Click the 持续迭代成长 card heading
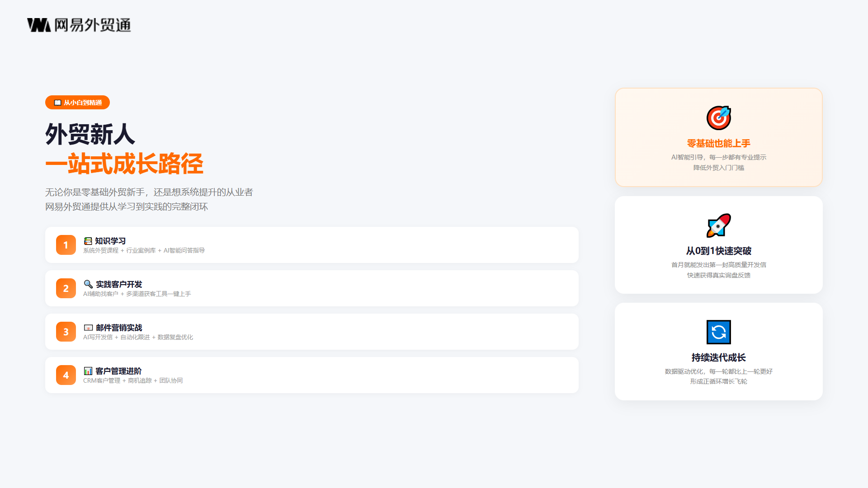 (x=719, y=357)
